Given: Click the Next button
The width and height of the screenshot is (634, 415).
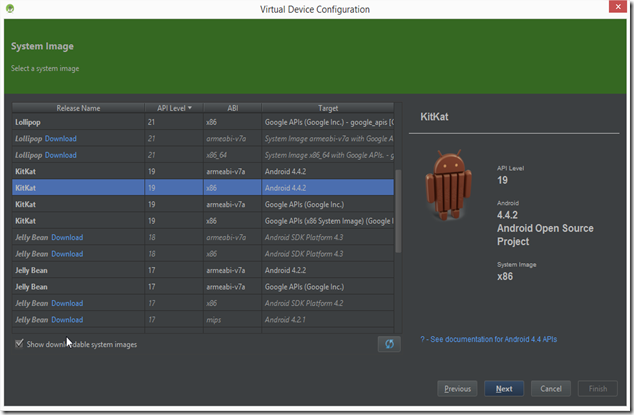Looking at the screenshot, I should tap(504, 389).
